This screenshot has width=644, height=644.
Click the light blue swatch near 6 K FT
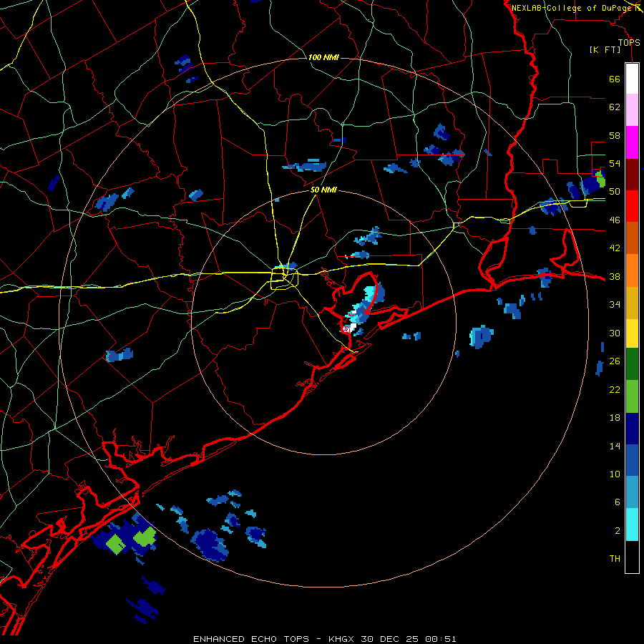click(632, 492)
